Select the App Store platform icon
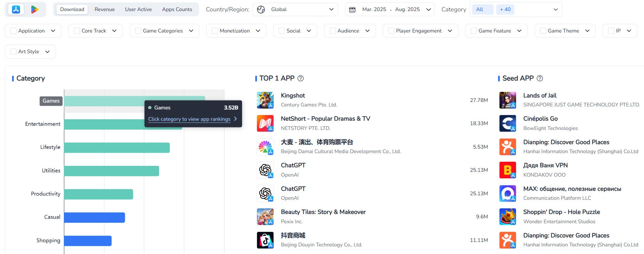The image size is (644, 254). [16, 9]
